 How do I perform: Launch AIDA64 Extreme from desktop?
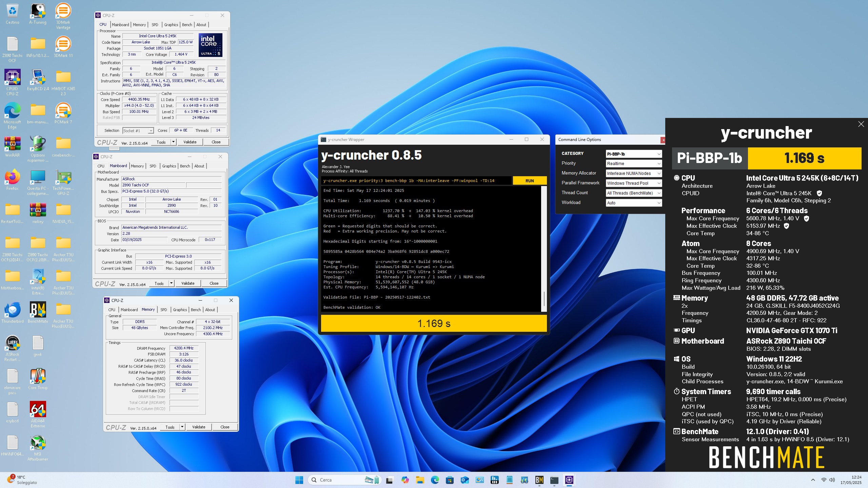(38, 415)
